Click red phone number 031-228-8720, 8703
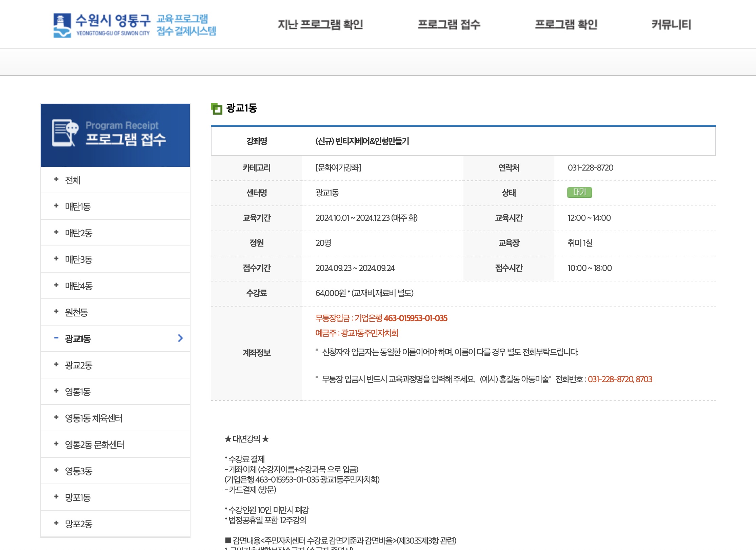Image resolution: width=756 pixels, height=550 pixels. [x=620, y=379]
